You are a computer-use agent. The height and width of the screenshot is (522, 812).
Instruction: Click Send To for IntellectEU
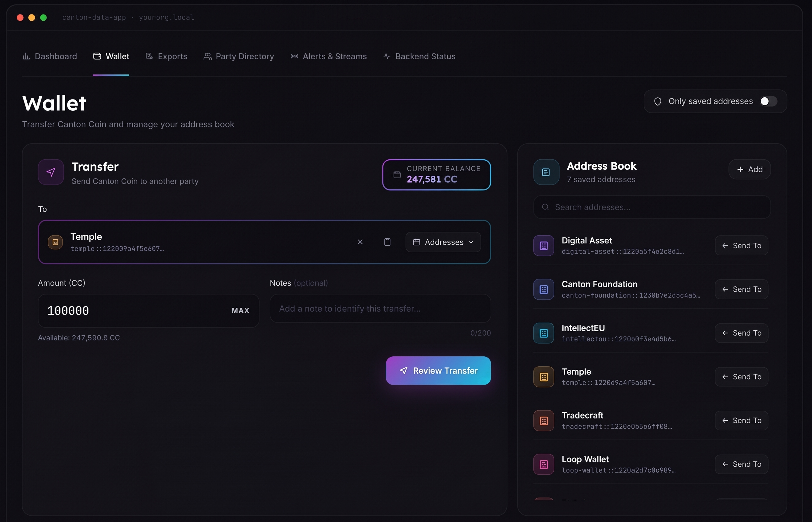point(741,333)
